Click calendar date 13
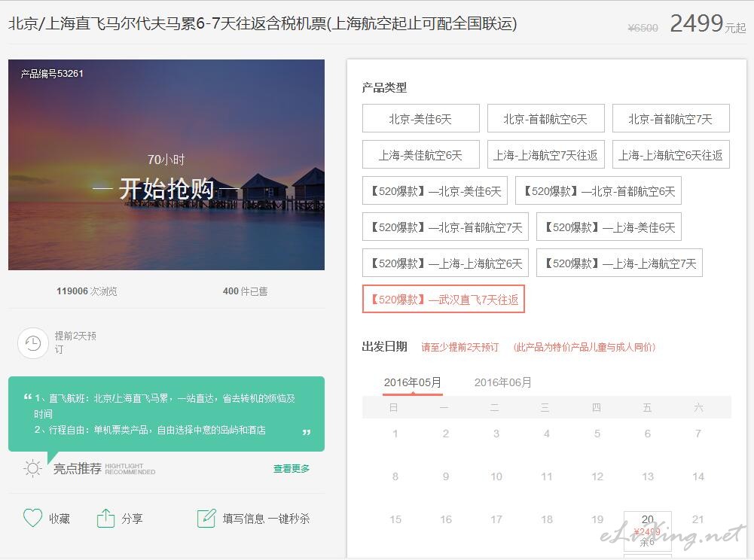Screen dimensions: 754x560 pos(648,476)
